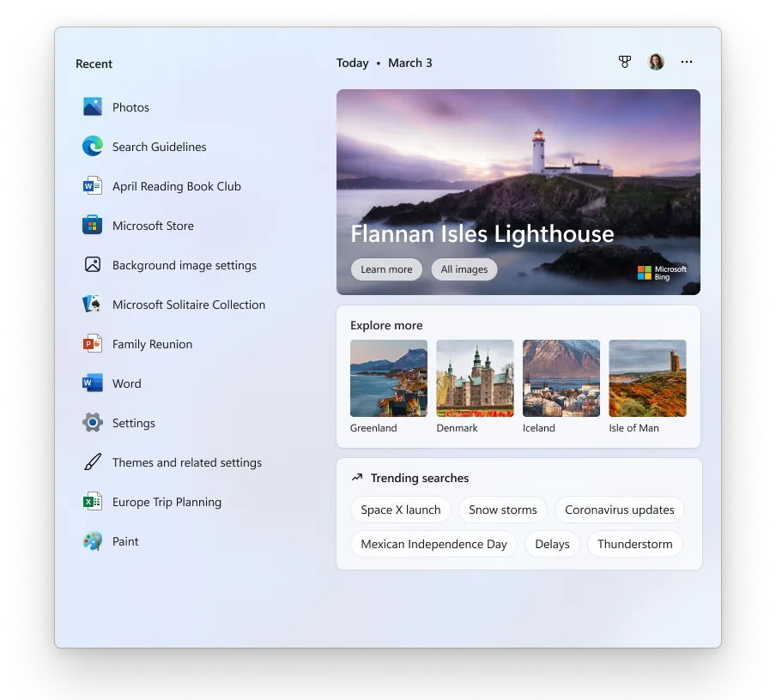Open the Settings gear icon
Image resolution: width=776 pixels, height=700 pixels.
pyautogui.click(x=93, y=422)
